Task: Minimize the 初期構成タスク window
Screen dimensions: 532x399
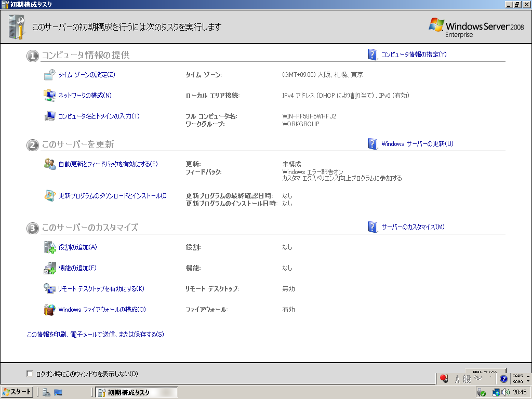Action: pyautogui.click(x=508, y=4)
